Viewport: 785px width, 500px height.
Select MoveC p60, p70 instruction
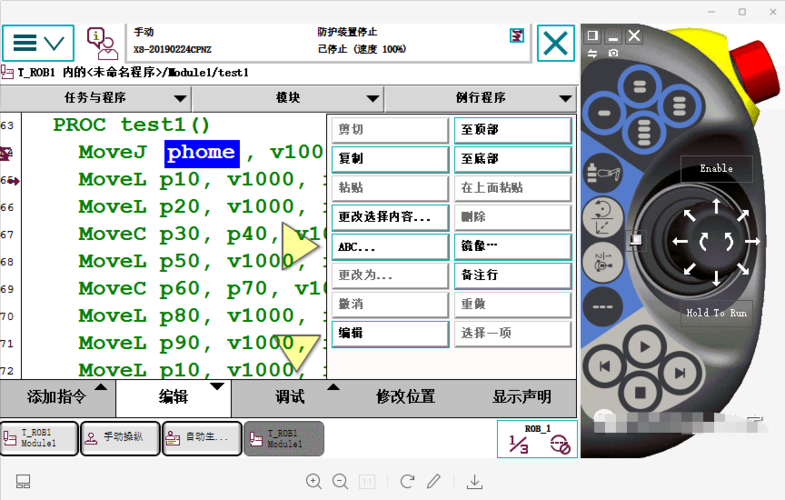point(202,289)
